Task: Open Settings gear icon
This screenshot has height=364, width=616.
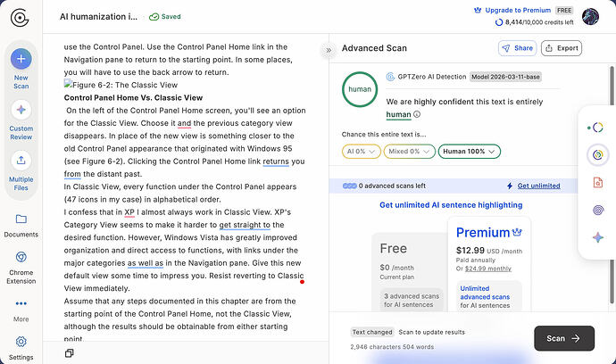Action: (x=21, y=342)
